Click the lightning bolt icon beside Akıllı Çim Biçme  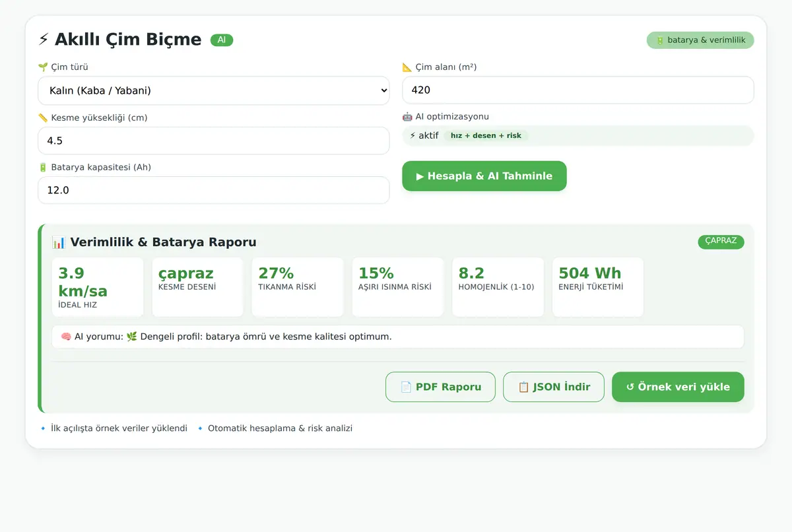pos(44,40)
